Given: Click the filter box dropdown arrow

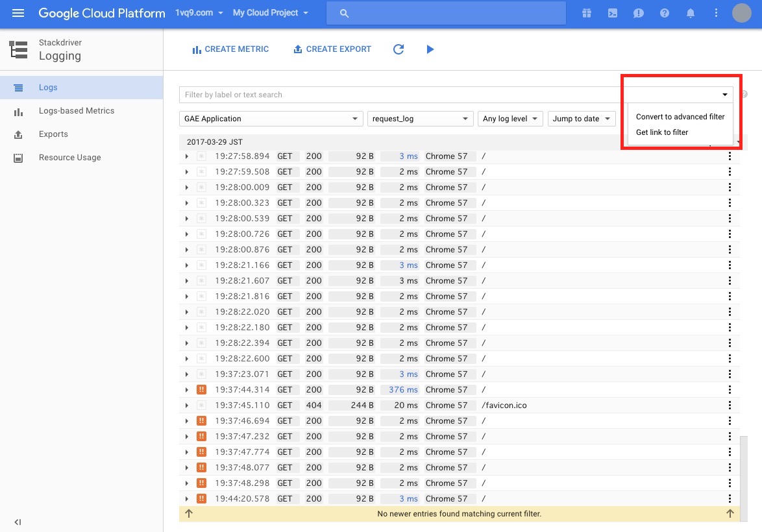Looking at the screenshot, I should click(724, 95).
